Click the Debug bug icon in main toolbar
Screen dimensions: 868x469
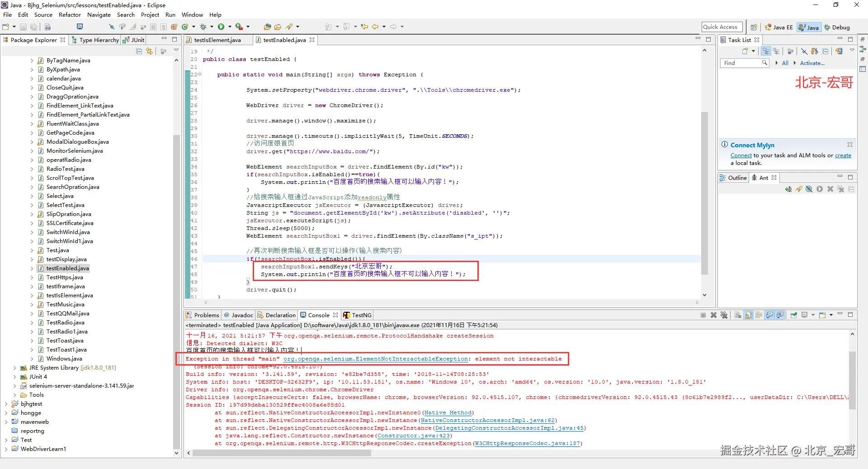point(203,27)
